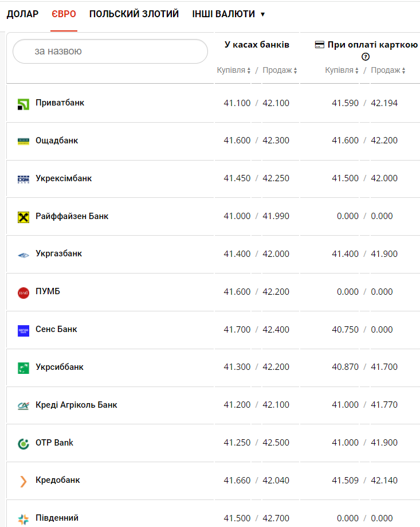The height and width of the screenshot is (527, 420).
Task: Click Південний cash sell rate 42.700
Action: [276, 518]
